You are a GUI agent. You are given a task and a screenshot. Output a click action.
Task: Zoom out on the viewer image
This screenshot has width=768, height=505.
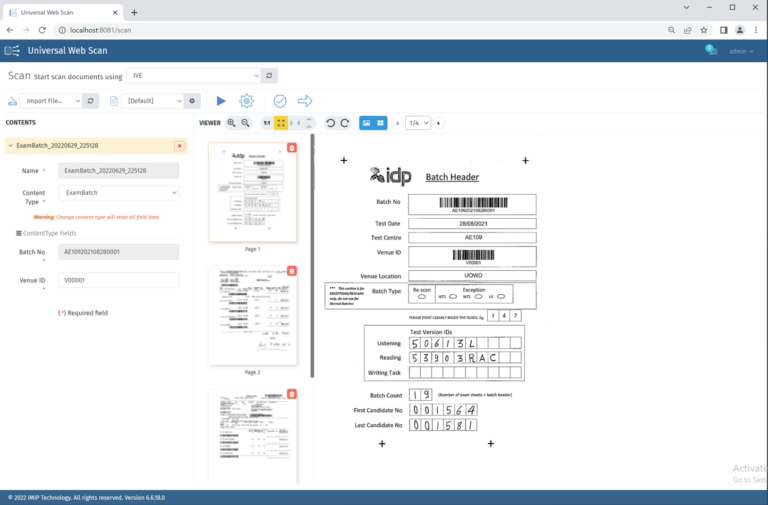pyautogui.click(x=246, y=123)
